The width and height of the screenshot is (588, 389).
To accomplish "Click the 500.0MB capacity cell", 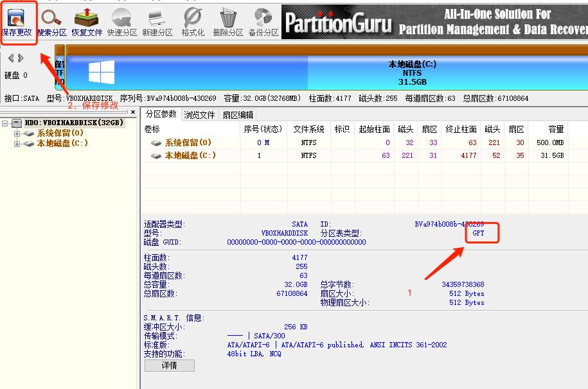I will [x=550, y=143].
